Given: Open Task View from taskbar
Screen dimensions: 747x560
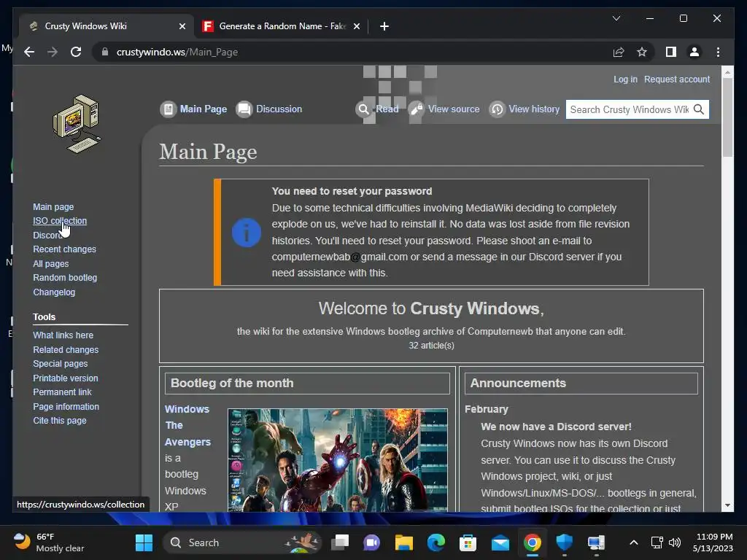Looking at the screenshot, I should (340, 542).
